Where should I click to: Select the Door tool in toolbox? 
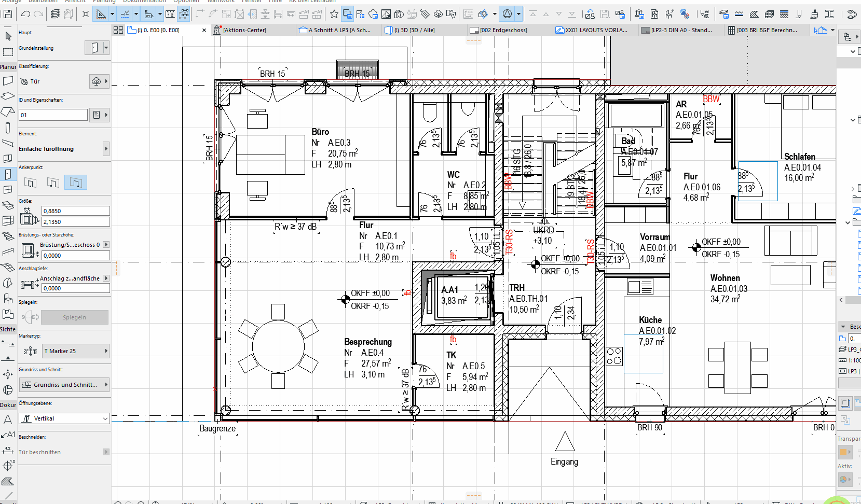point(8,175)
